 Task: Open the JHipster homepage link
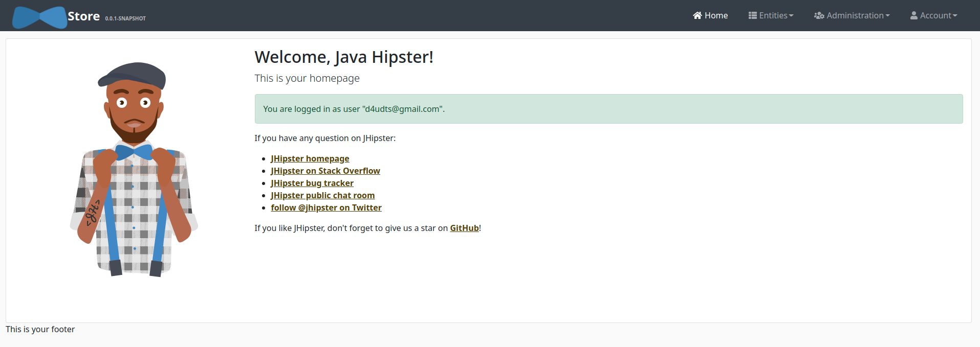[x=310, y=158]
